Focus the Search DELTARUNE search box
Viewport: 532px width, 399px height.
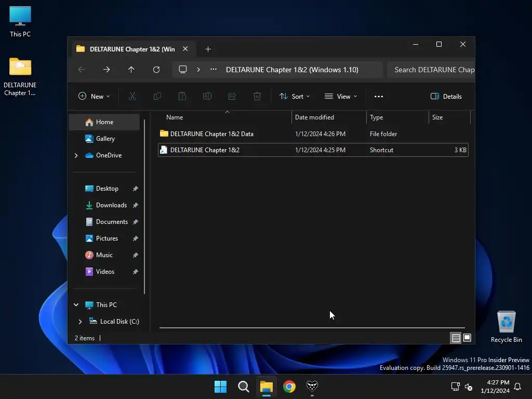[431, 70]
